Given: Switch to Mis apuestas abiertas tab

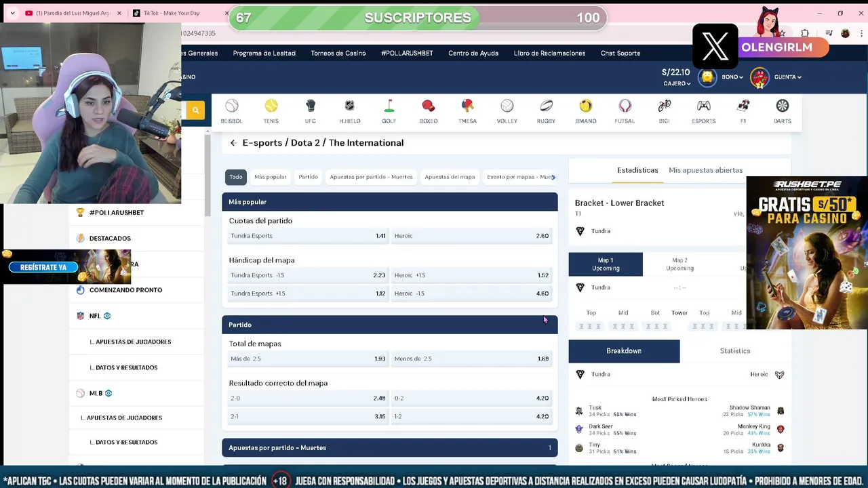Looking at the screenshot, I should (705, 170).
